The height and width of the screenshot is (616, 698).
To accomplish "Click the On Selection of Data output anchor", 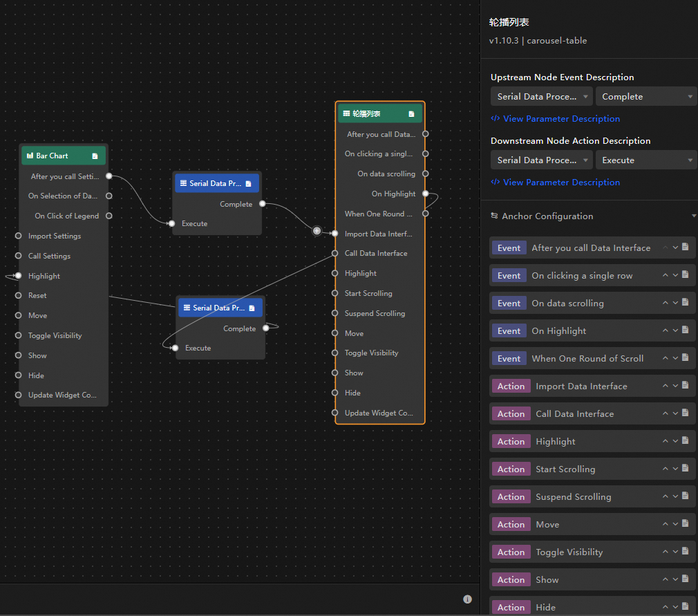I will tap(109, 196).
